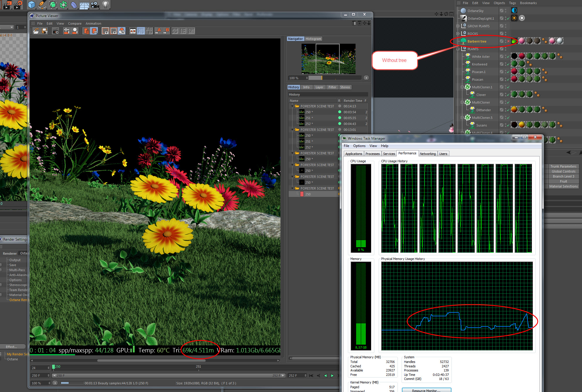Open Trunk Parameters button

click(563, 166)
